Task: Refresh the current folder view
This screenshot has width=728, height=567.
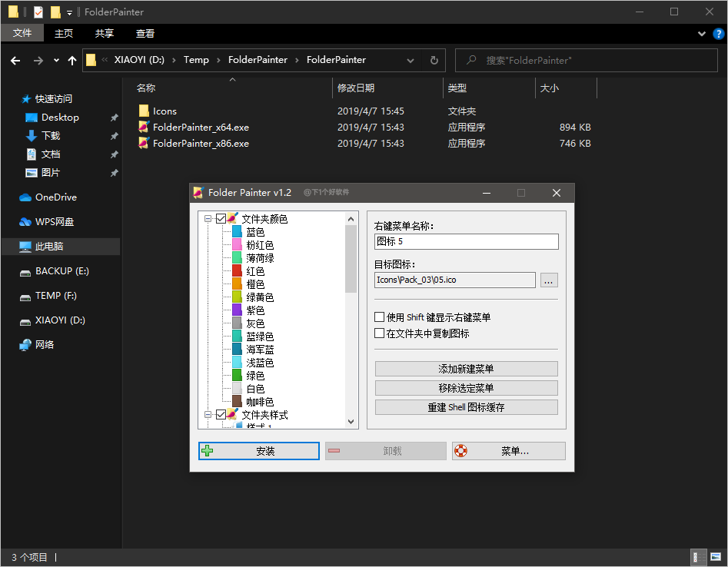Action: tap(434, 61)
